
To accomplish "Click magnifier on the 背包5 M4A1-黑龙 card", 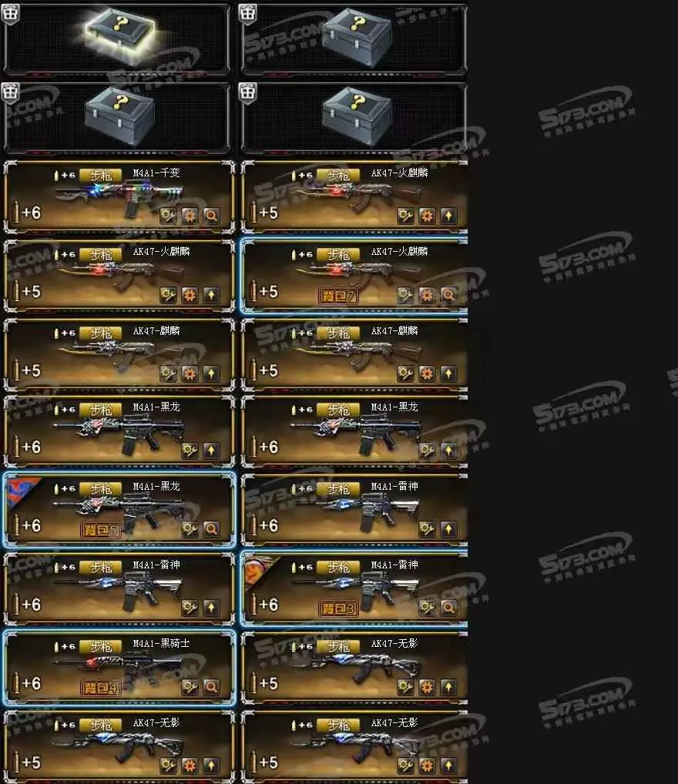I will pyautogui.click(x=211, y=529).
